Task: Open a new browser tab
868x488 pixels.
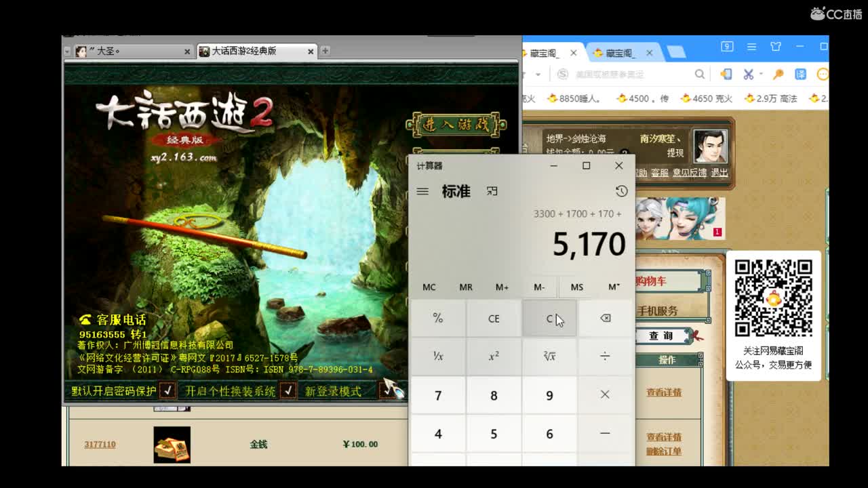Action: pos(675,52)
